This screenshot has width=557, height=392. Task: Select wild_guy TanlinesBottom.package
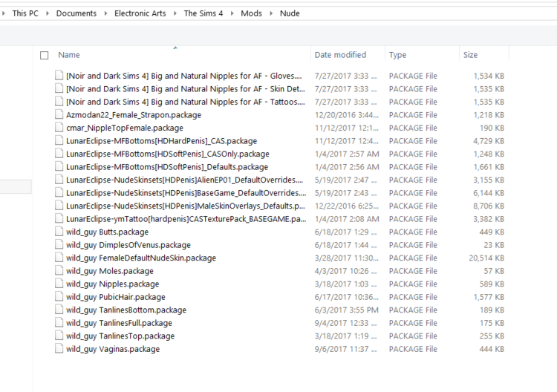click(x=126, y=310)
